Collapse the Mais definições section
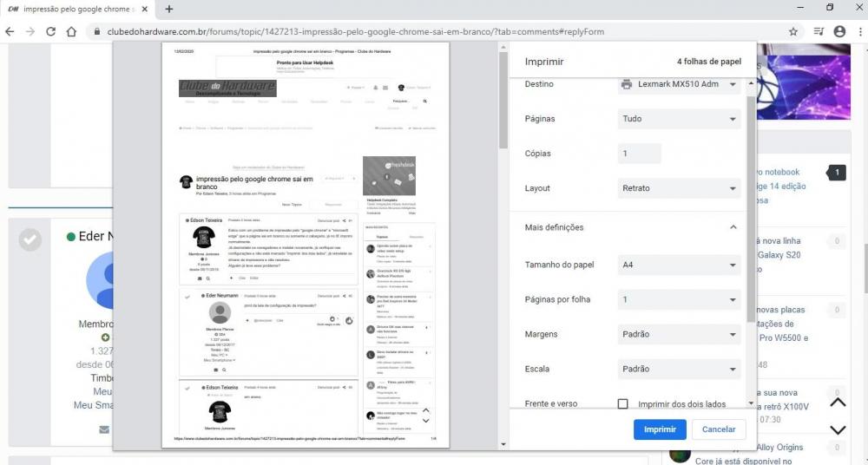The image size is (868, 465). pyautogui.click(x=733, y=227)
